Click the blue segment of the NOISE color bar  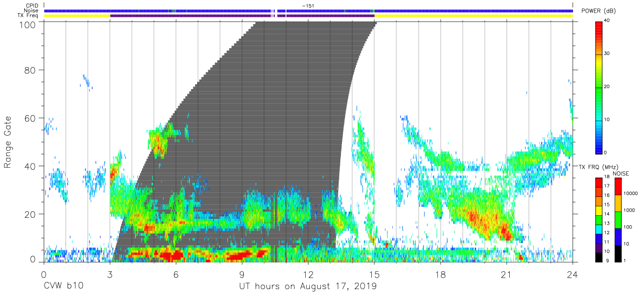[617, 236]
